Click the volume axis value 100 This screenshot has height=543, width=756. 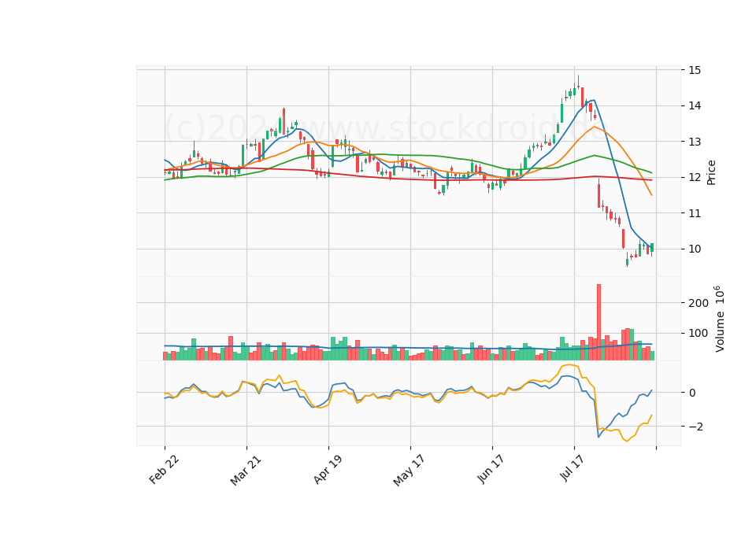tap(699, 334)
